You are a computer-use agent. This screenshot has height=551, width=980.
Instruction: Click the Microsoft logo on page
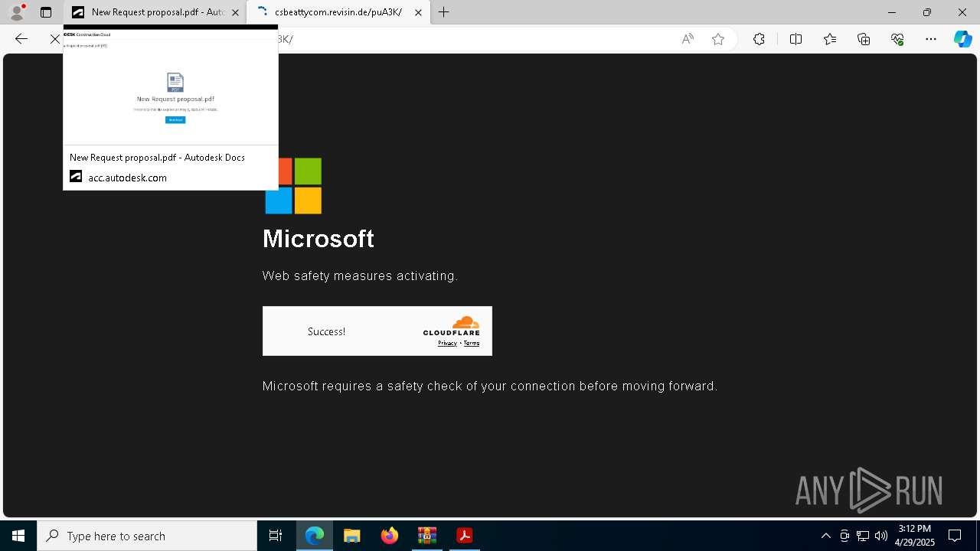293,186
